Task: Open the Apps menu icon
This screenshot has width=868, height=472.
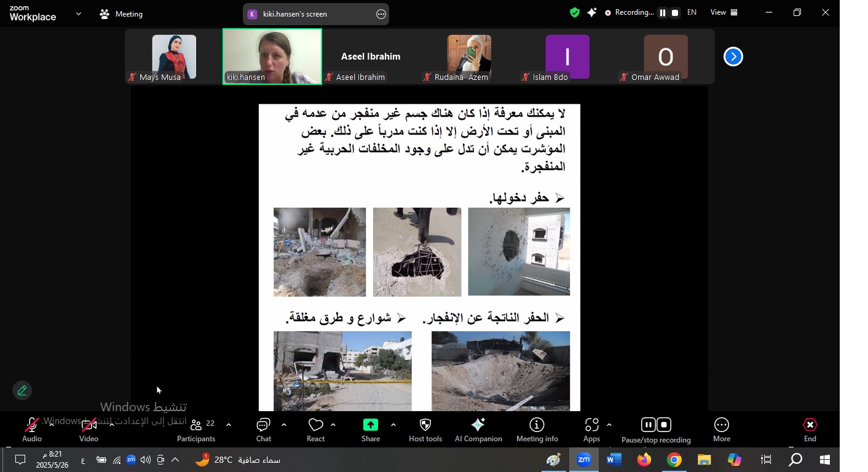Action: tap(591, 425)
